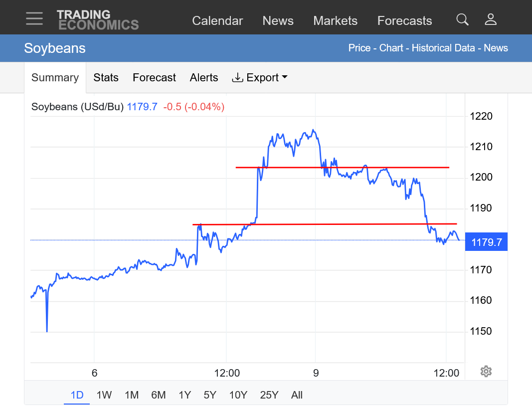This screenshot has width=532, height=413.
Task: Open the Forecasts navigation item
Action: tap(404, 21)
